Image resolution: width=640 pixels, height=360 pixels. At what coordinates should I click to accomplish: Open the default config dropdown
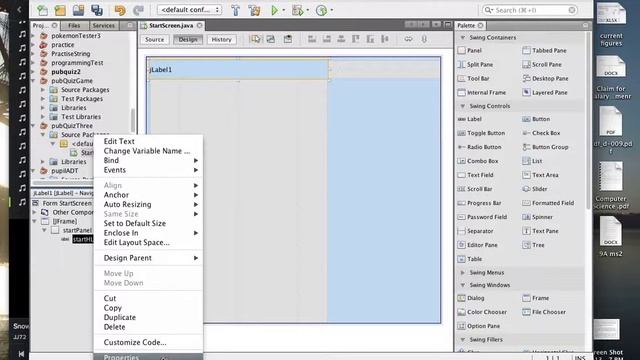click(189, 10)
